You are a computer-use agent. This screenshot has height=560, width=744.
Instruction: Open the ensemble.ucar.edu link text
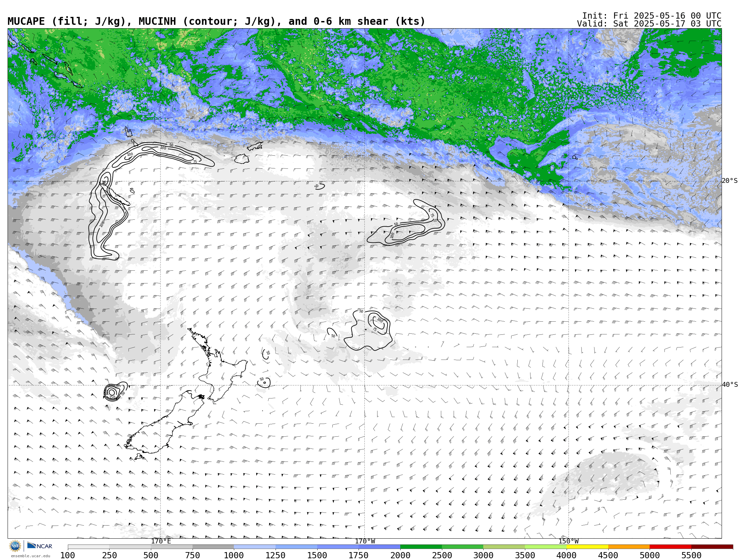tap(30, 556)
